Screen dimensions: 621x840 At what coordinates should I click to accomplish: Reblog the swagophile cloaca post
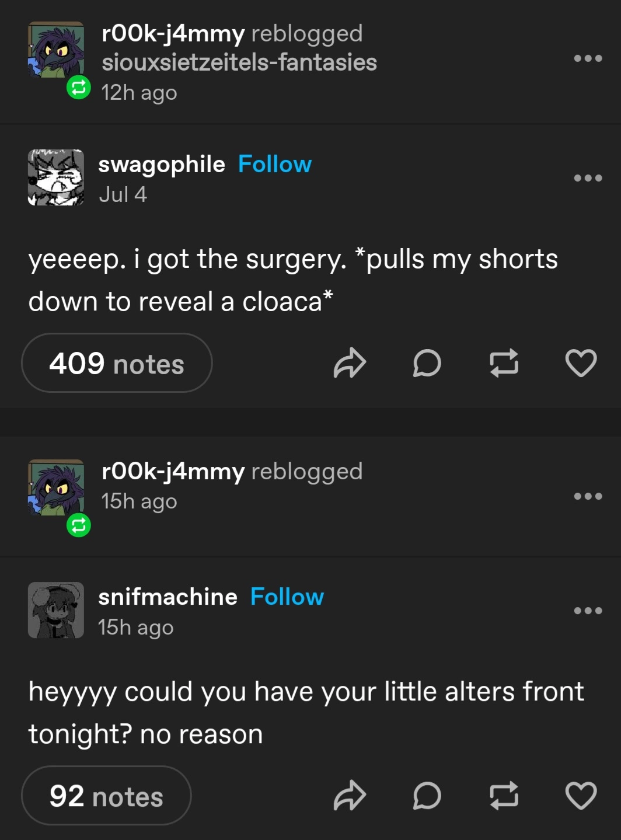(504, 363)
